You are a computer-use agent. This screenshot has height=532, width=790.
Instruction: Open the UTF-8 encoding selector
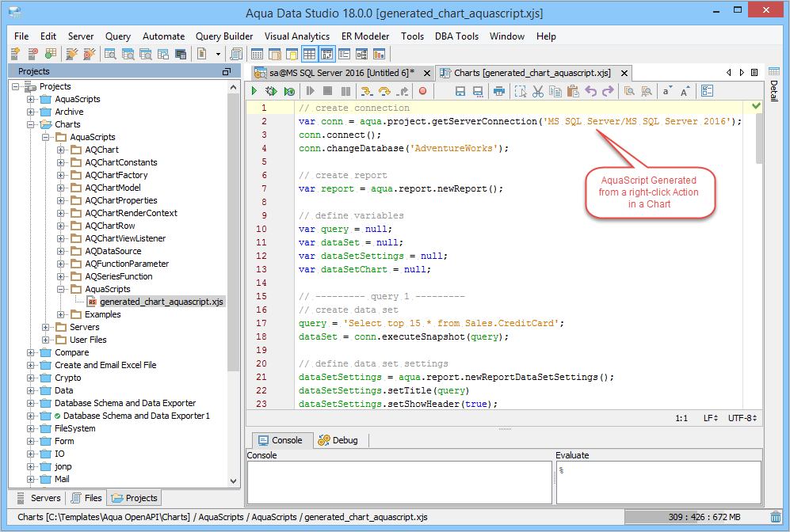coord(742,418)
